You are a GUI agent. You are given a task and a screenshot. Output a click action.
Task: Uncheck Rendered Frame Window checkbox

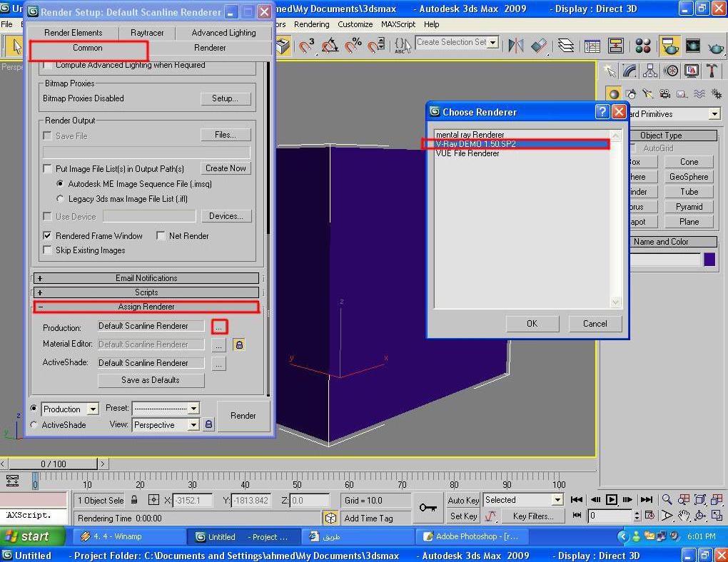[47, 236]
